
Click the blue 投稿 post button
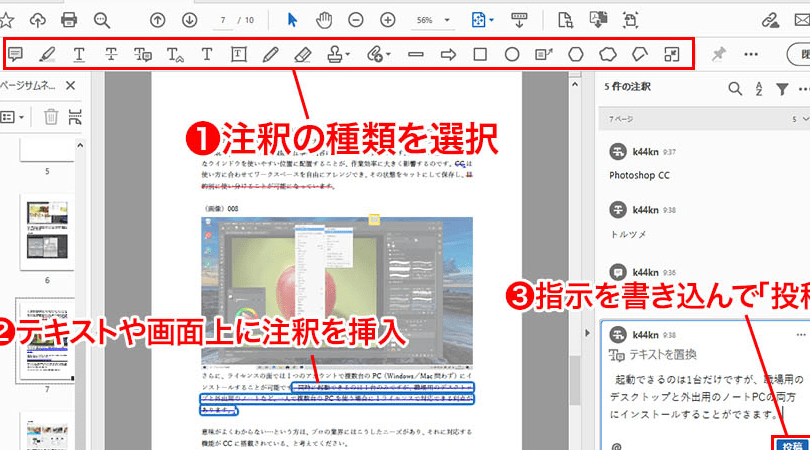[x=790, y=441]
